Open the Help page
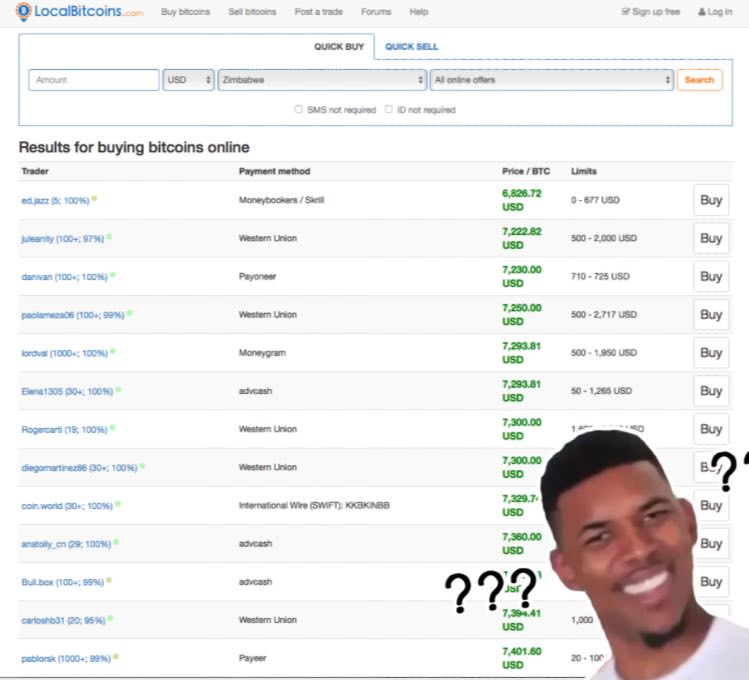This screenshot has height=680, width=749. pos(418,12)
